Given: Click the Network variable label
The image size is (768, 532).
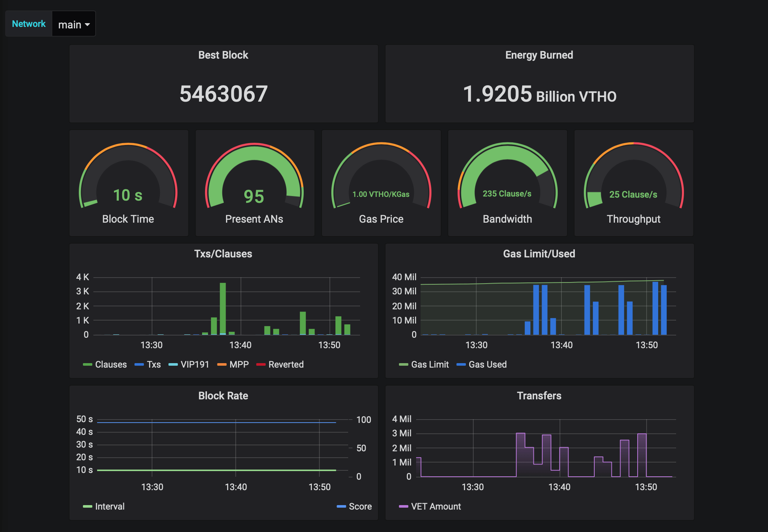Looking at the screenshot, I should tap(29, 24).
